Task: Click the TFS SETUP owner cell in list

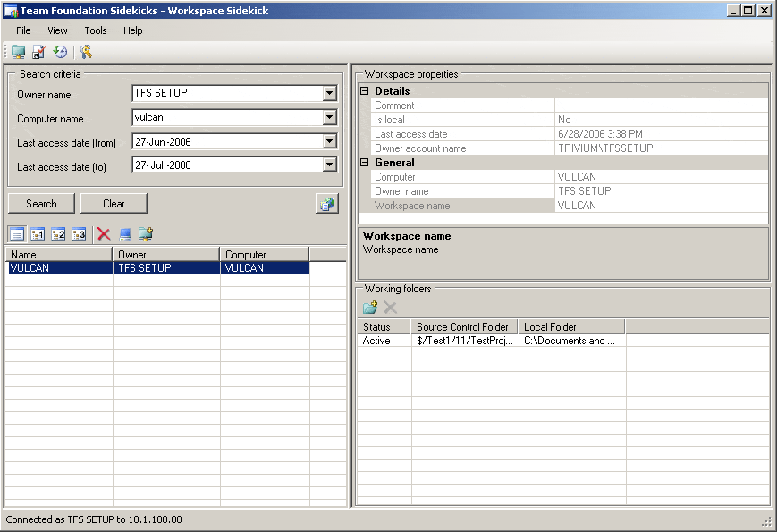Action: [167, 268]
